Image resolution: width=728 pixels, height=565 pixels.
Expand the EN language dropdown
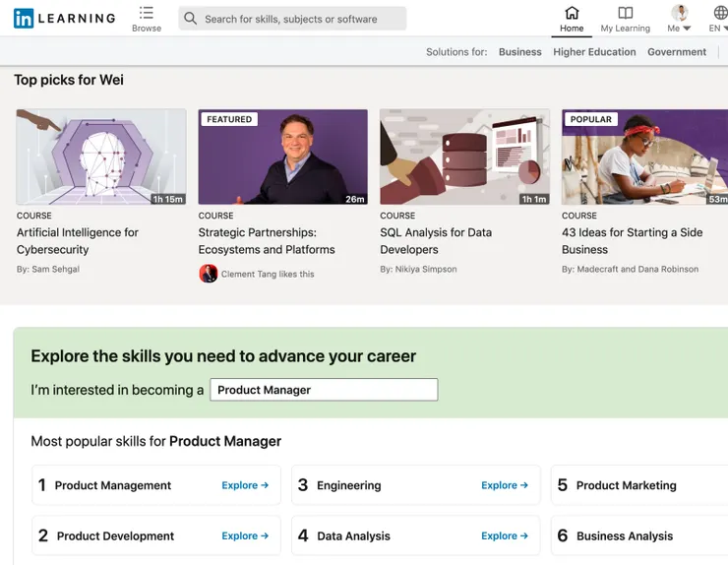point(719,29)
